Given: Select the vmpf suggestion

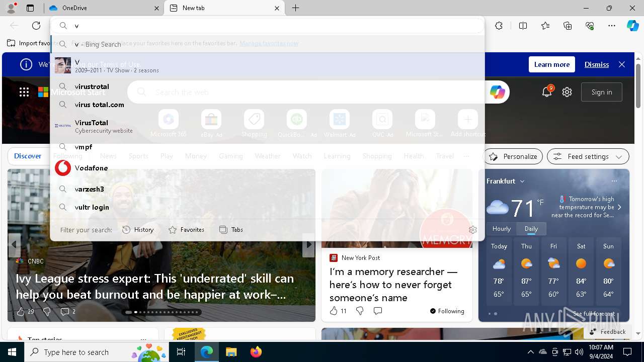Looking at the screenshot, I should click(x=268, y=147).
